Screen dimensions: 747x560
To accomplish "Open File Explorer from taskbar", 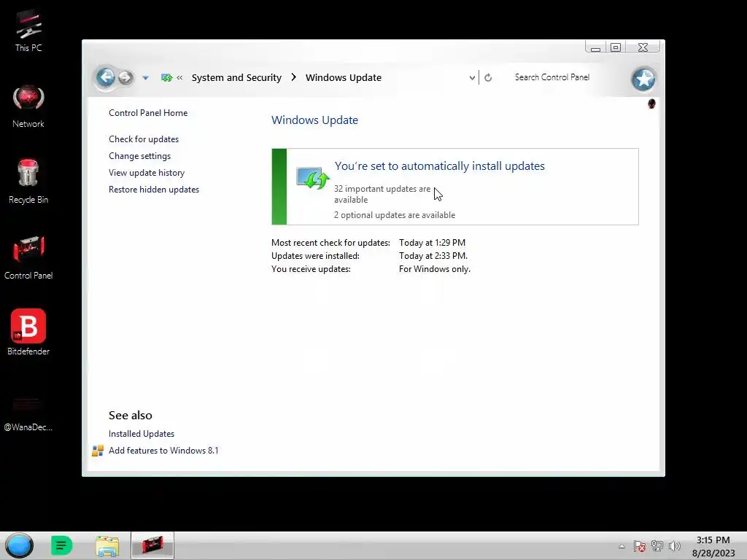I will [107, 545].
